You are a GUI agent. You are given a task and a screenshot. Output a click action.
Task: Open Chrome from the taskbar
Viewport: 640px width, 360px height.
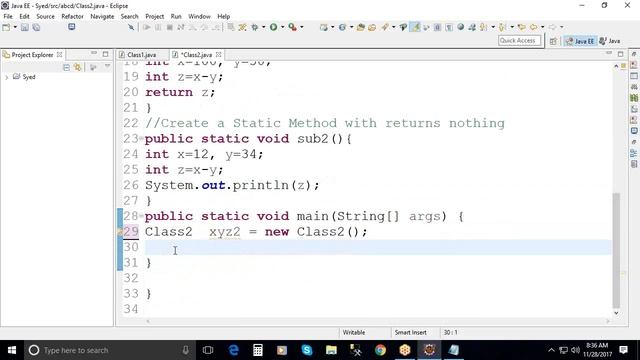[x=380, y=350]
